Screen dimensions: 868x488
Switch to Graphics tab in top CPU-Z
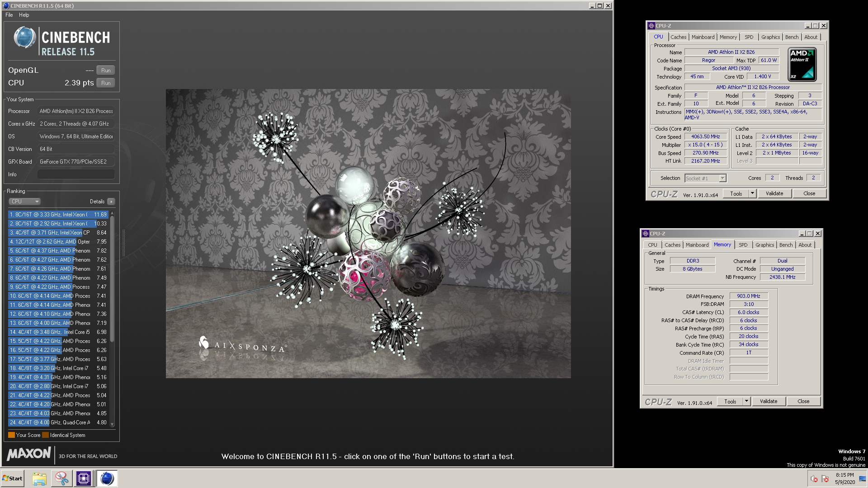click(770, 37)
